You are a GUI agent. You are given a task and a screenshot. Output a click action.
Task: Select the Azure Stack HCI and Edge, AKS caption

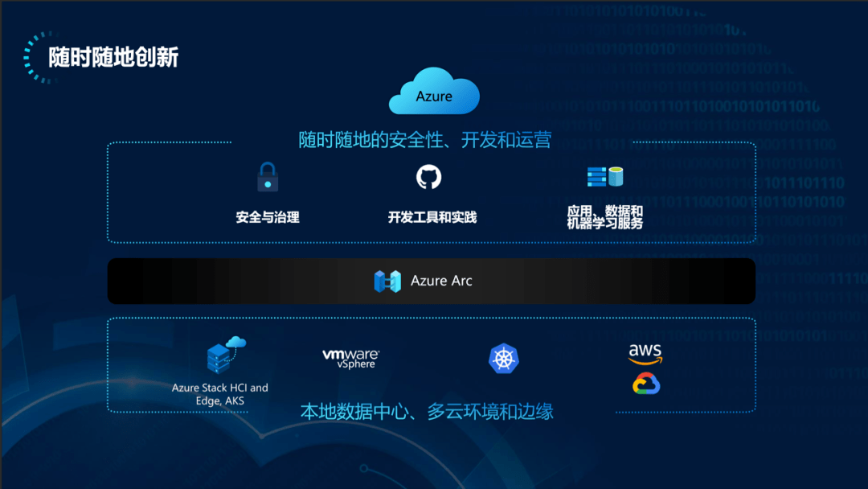click(x=219, y=394)
